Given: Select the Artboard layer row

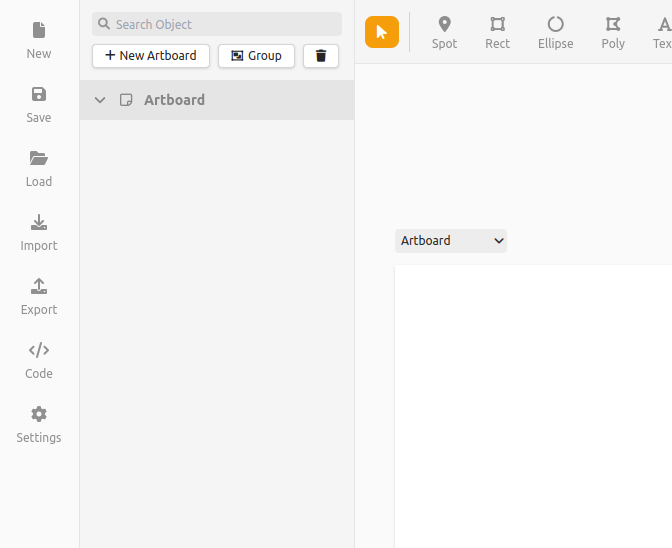Looking at the screenshot, I should (x=217, y=100).
